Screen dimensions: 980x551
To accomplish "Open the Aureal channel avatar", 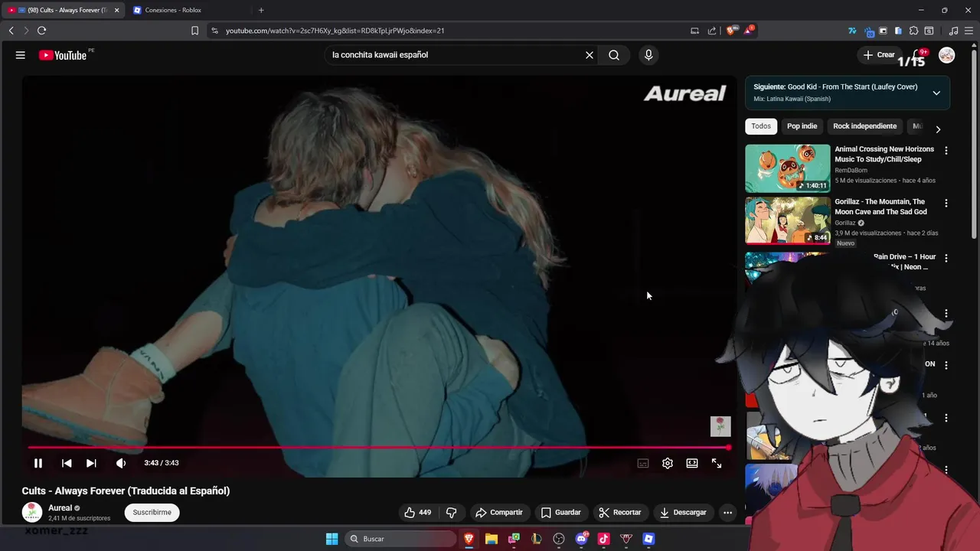I will 31,512.
